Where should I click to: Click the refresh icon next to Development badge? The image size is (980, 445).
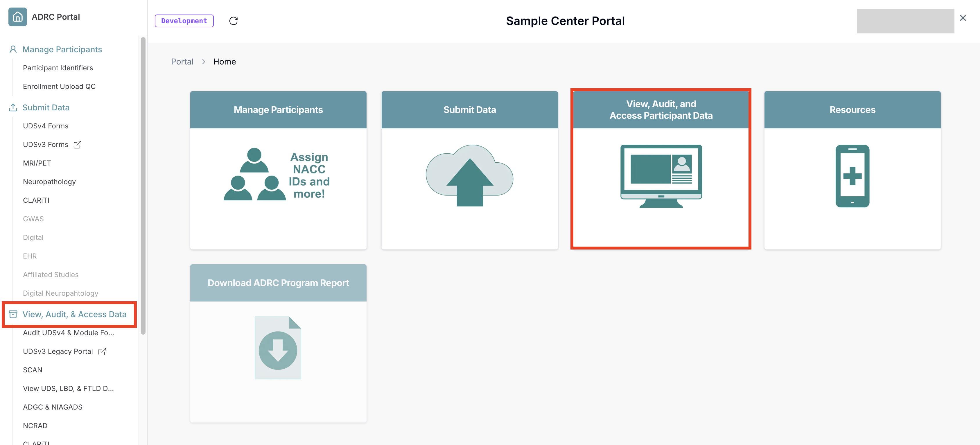click(x=234, y=21)
